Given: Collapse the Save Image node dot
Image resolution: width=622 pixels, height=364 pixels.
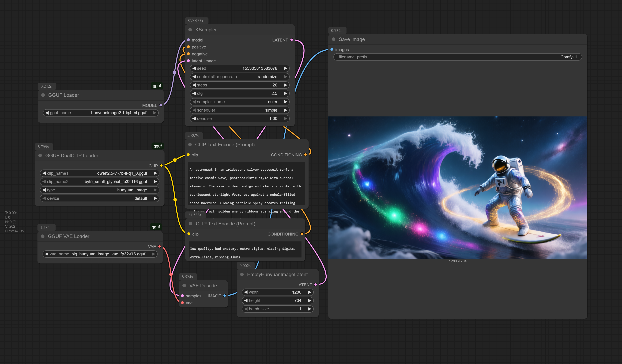Looking at the screenshot, I should click(x=333, y=39).
